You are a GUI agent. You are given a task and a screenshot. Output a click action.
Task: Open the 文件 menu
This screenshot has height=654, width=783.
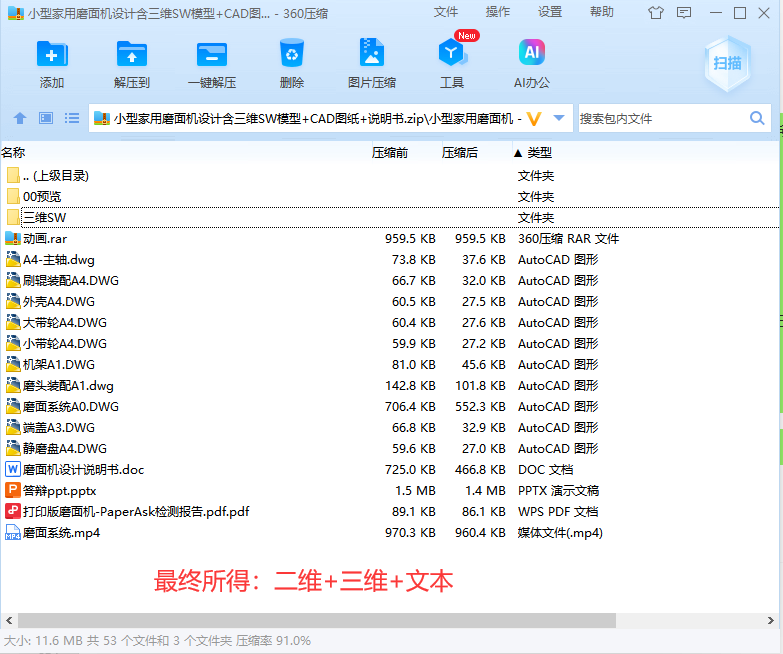coord(445,12)
